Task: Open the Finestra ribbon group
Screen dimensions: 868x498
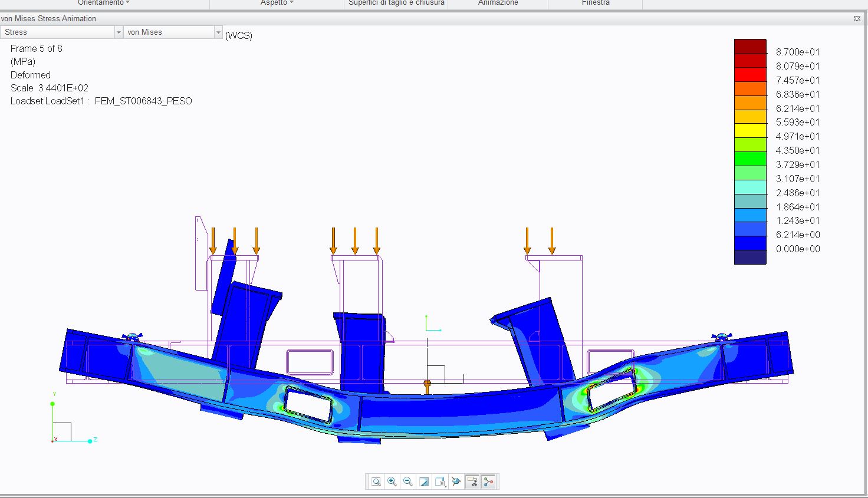Action: (596, 3)
